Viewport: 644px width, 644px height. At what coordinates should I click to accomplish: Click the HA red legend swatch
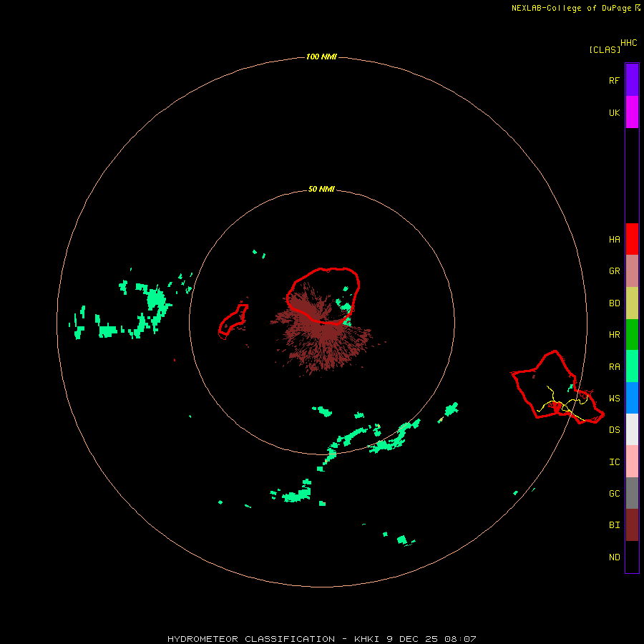632,239
